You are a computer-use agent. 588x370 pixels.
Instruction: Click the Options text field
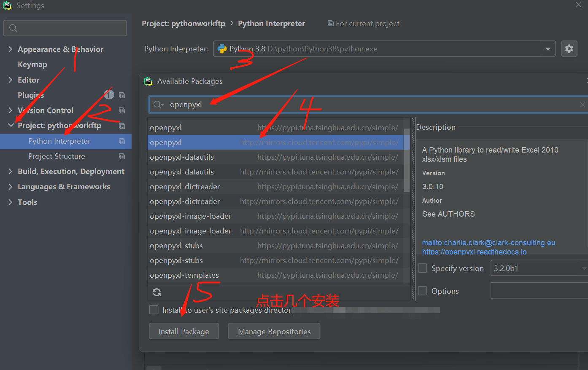tap(539, 291)
